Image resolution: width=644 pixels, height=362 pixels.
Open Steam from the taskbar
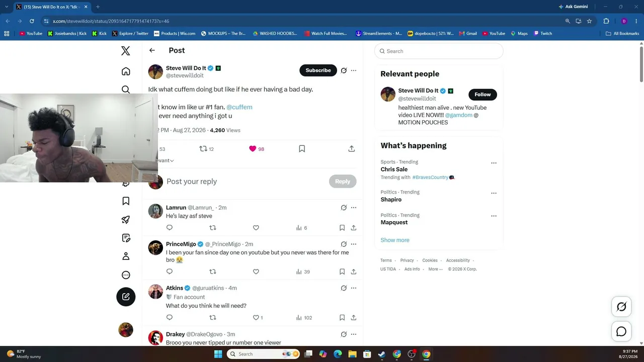pos(382,354)
